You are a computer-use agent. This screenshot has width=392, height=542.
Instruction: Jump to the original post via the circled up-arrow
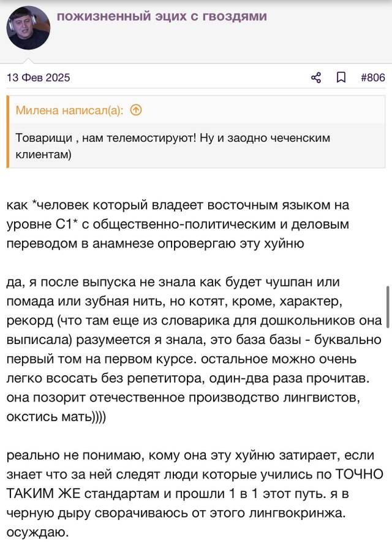pos(136,110)
